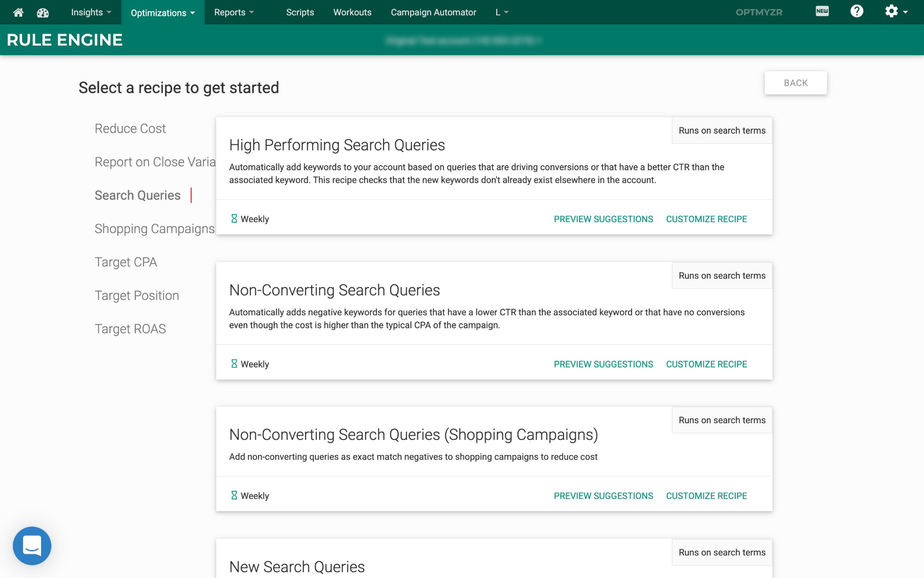Click the RULE ENGINE page title
924x578 pixels.
[x=65, y=40]
